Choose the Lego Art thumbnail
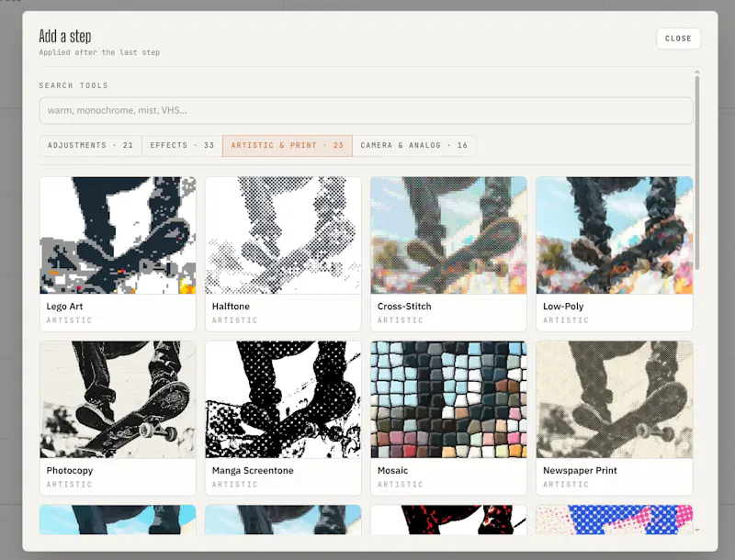735x560 pixels. (118, 235)
